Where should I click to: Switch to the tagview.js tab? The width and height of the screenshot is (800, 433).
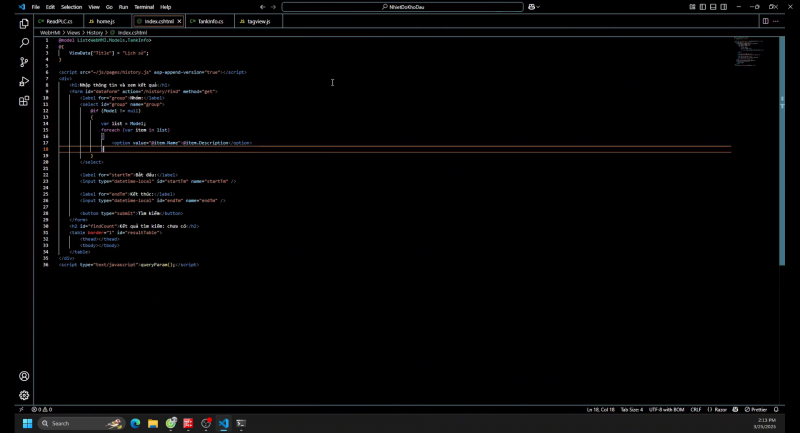coord(259,21)
